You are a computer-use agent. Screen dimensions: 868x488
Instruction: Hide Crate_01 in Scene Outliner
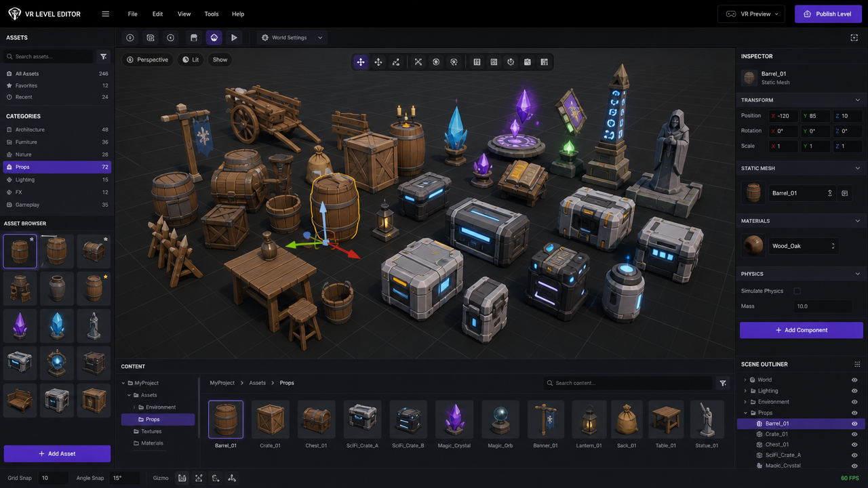[854, 434]
